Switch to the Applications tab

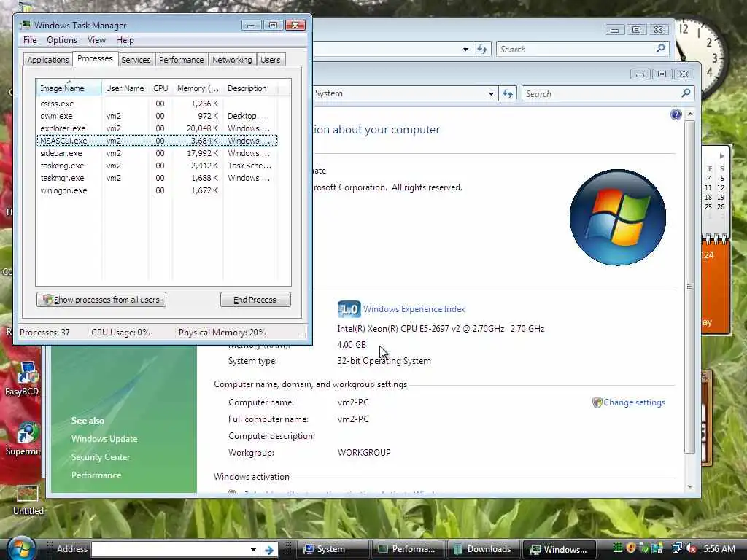(47, 60)
